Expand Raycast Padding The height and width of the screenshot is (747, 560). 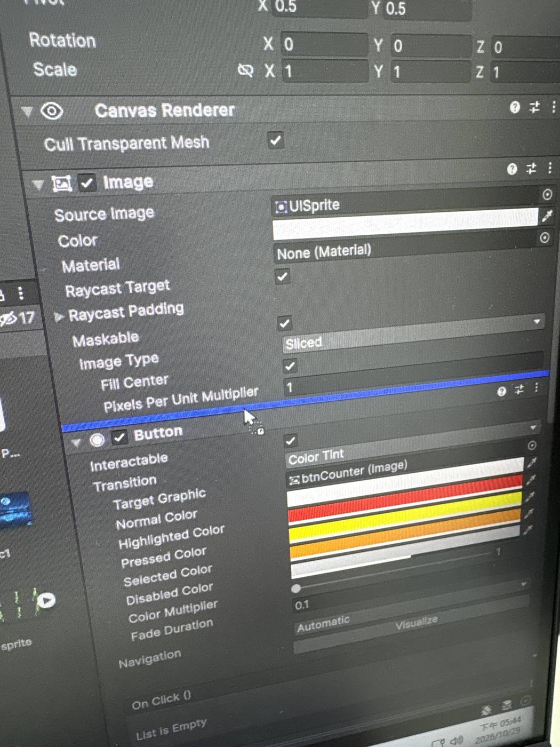tap(59, 317)
